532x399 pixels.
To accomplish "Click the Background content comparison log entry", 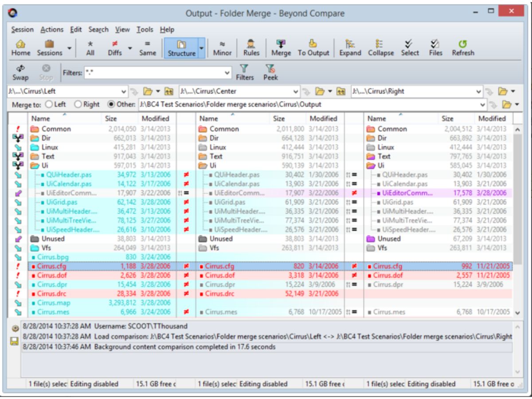I will point(267,347).
